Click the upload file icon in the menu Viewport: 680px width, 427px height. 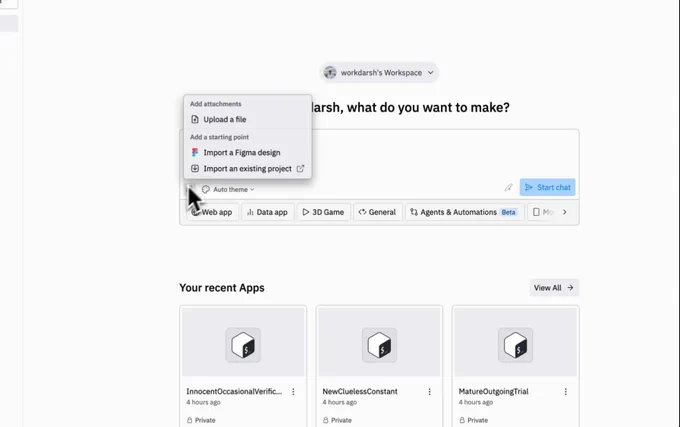pyautogui.click(x=195, y=120)
